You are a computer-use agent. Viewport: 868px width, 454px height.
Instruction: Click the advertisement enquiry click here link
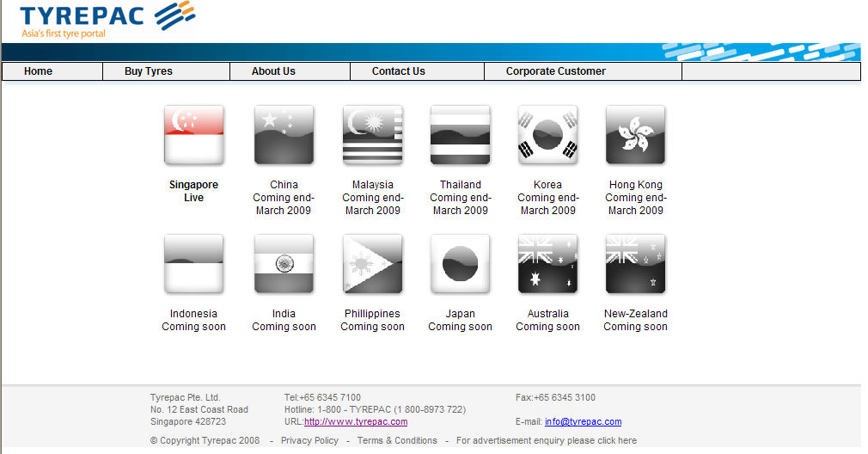(x=547, y=440)
